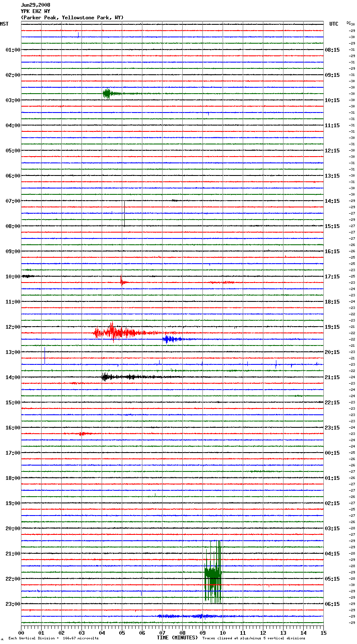357x644 pixels.
Task: Click the 08:15 UTC time label
Action: click(x=332, y=50)
